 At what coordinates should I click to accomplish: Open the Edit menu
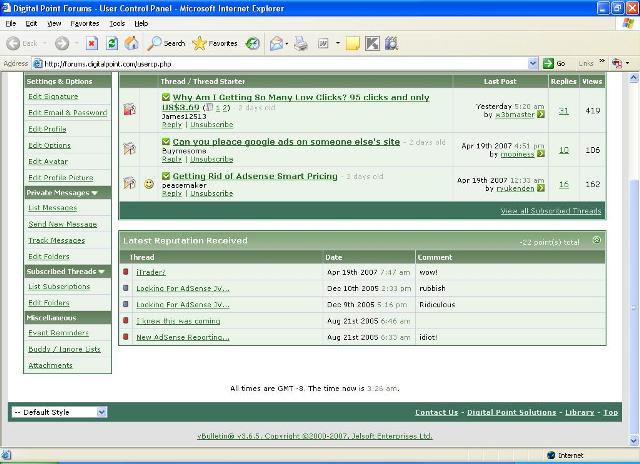31,24
